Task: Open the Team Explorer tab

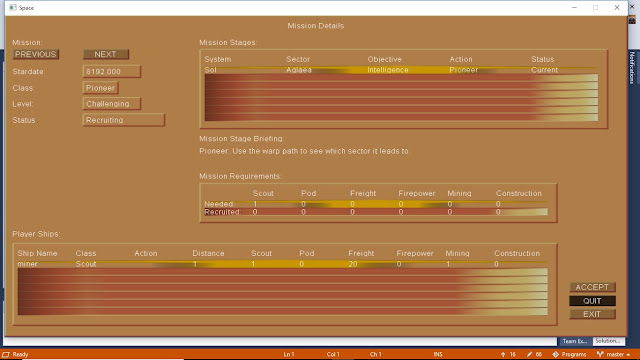Action: point(575,341)
